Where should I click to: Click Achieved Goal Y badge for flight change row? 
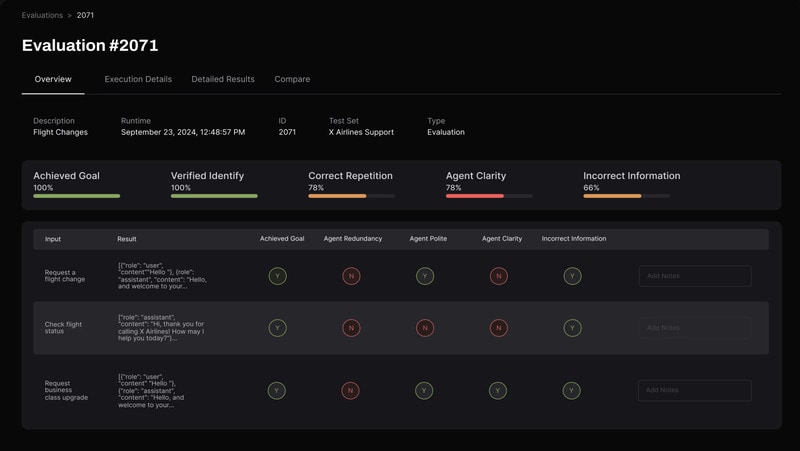point(278,276)
